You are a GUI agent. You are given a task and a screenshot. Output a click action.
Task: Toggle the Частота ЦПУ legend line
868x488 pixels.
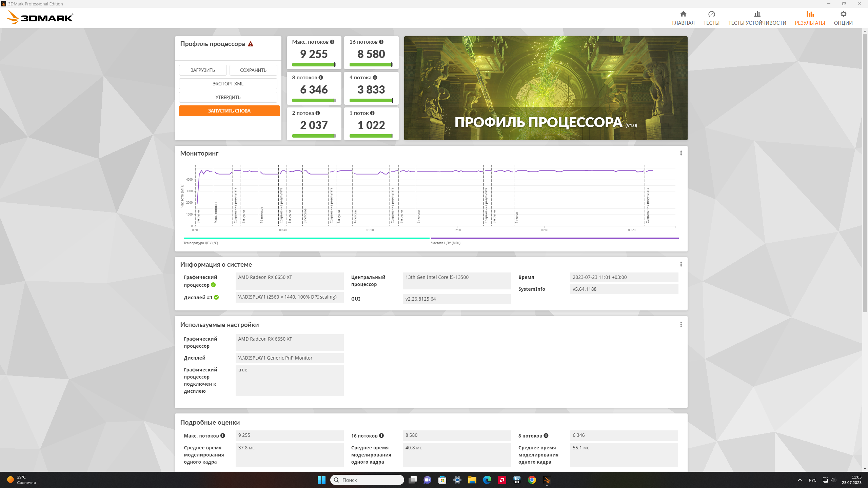[x=555, y=239]
